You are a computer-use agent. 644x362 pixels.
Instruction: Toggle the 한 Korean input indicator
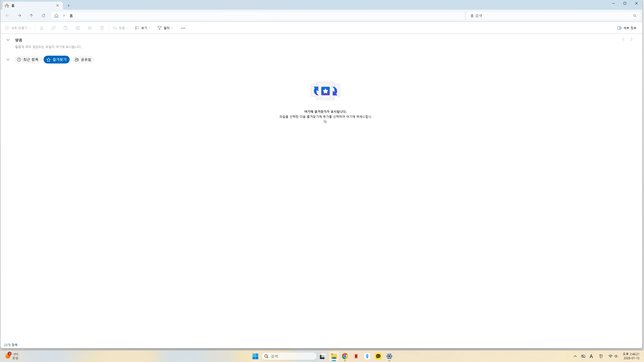[x=601, y=356]
